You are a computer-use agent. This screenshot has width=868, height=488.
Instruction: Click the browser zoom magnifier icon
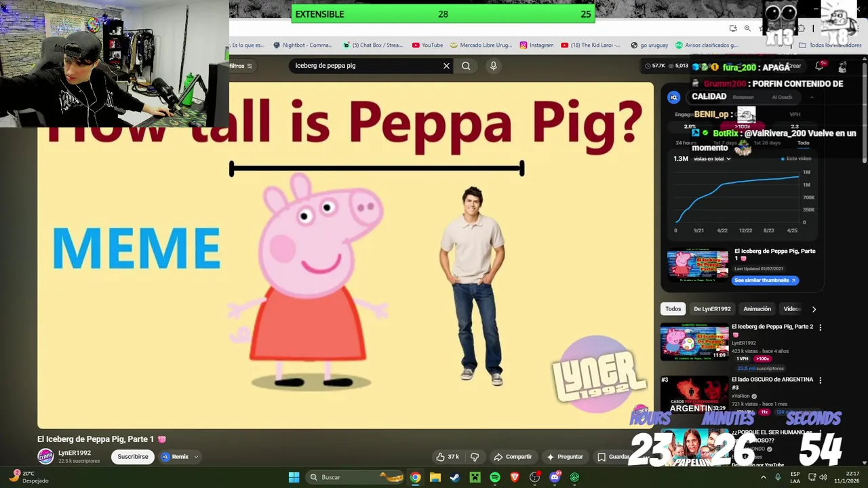click(747, 28)
